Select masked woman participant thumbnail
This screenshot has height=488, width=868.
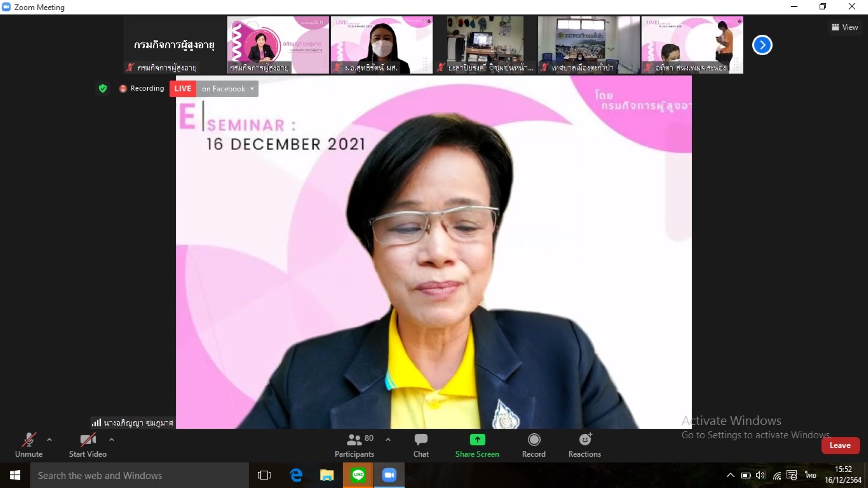tap(382, 45)
